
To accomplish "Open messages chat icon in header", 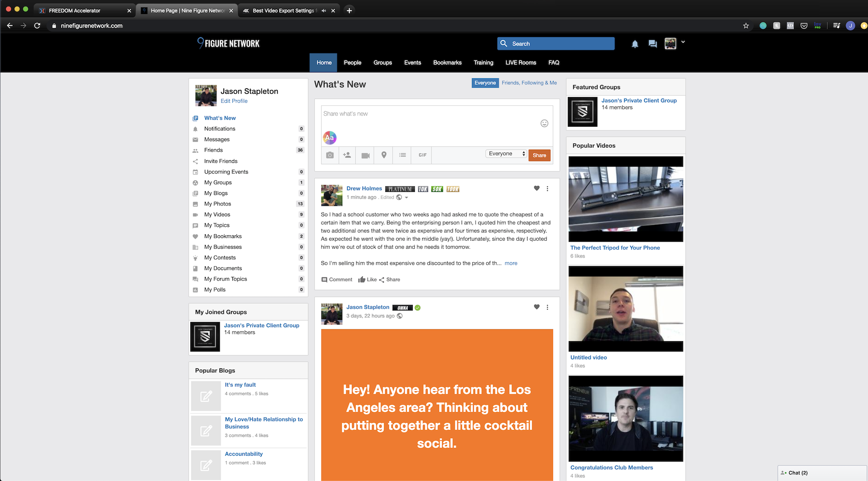I will pyautogui.click(x=652, y=44).
